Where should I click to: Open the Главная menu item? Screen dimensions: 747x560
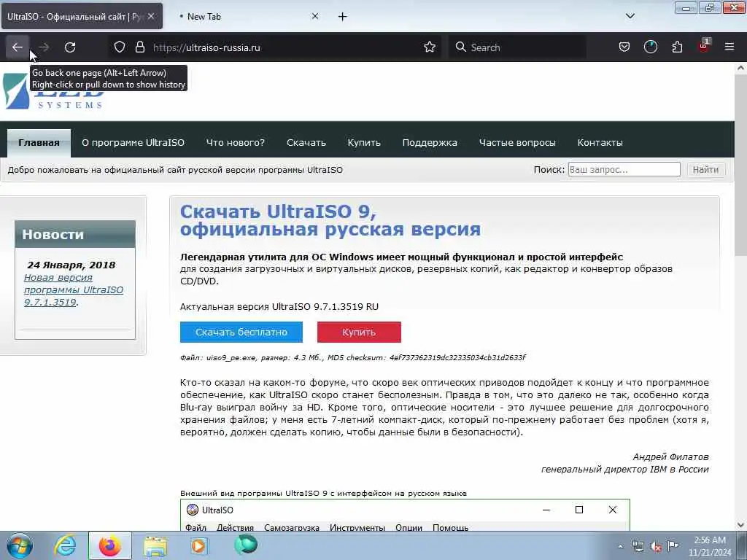click(x=39, y=143)
